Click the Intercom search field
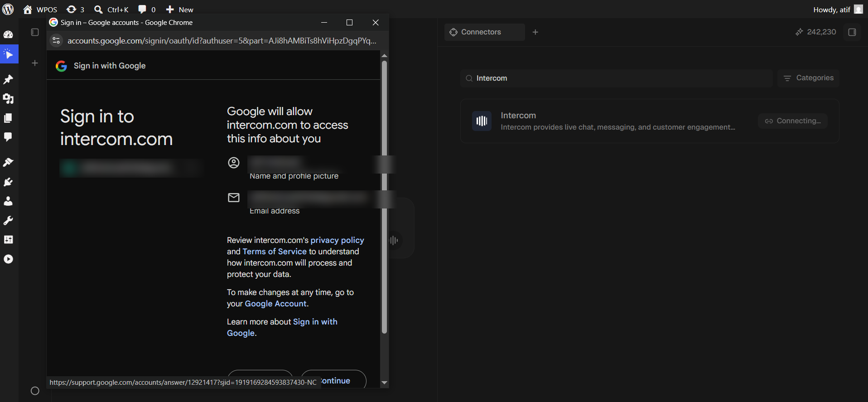Image resolution: width=868 pixels, height=402 pixels. 616,78
